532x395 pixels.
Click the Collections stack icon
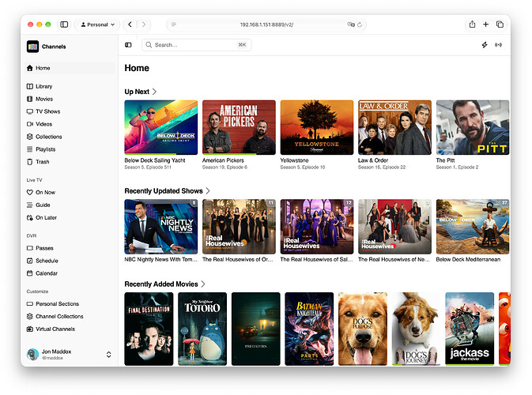click(30, 137)
